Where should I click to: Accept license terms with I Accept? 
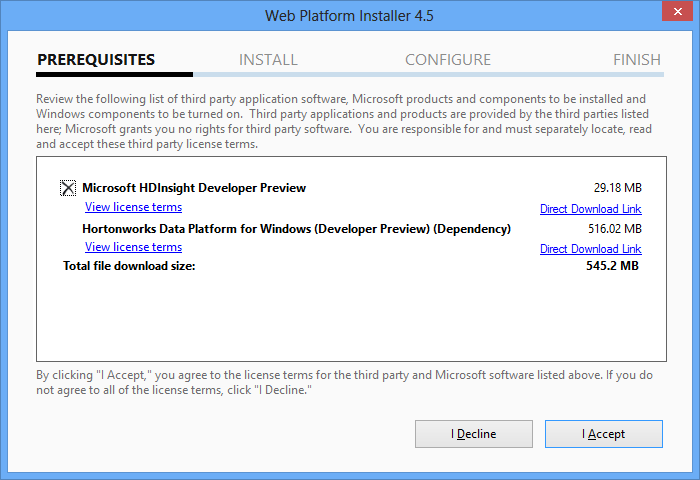(604, 434)
